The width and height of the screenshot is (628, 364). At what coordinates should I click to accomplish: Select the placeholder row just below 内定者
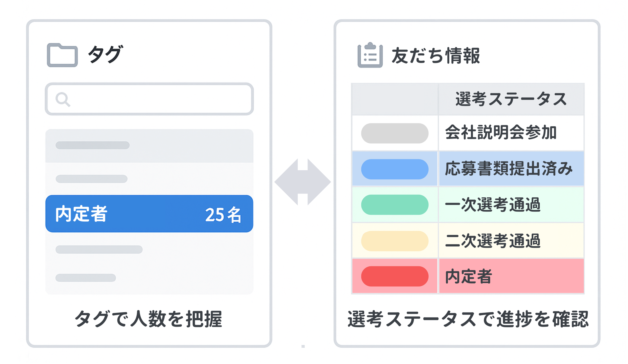[149, 249]
